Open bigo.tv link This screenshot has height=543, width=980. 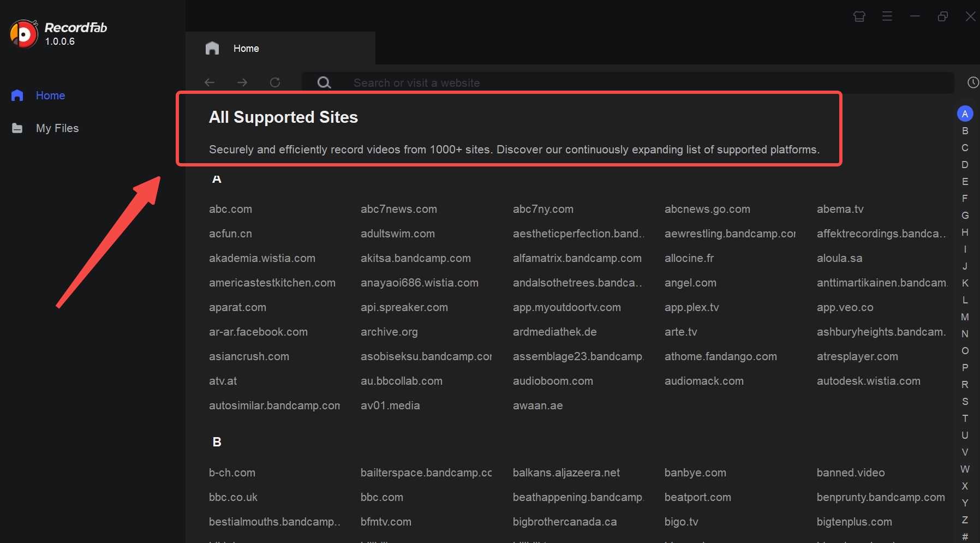click(x=682, y=522)
